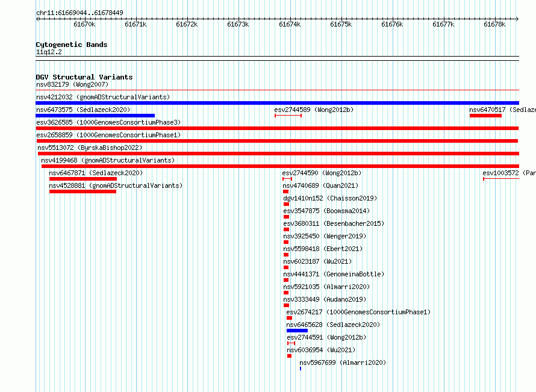The image size is (536, 392).
Task: Click nsv6036954 (Wu2021) label
Action: click(x=321, y=350)
